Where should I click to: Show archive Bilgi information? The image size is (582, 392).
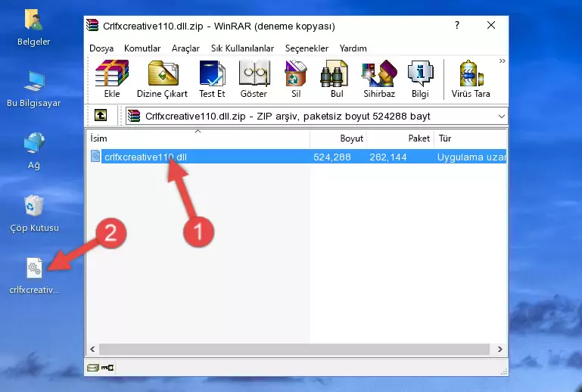pyautogui.click(x=420, y=79)
